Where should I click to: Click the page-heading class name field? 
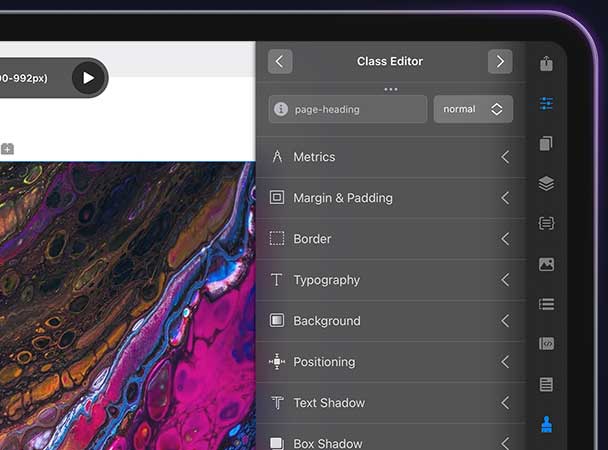(348, 109)
